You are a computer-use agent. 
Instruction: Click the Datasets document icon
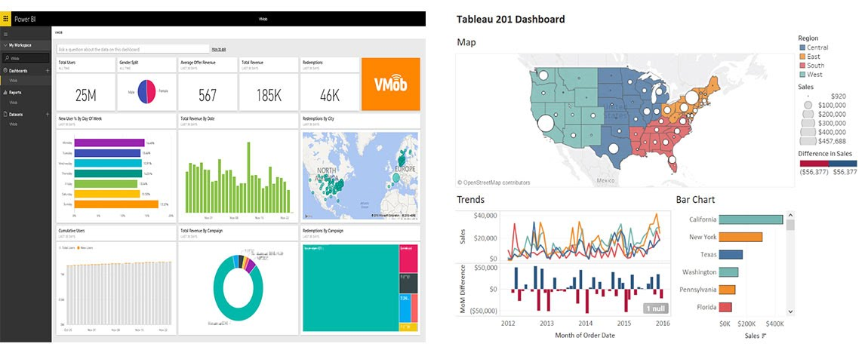pyautogui.click(x=5, y=114)
